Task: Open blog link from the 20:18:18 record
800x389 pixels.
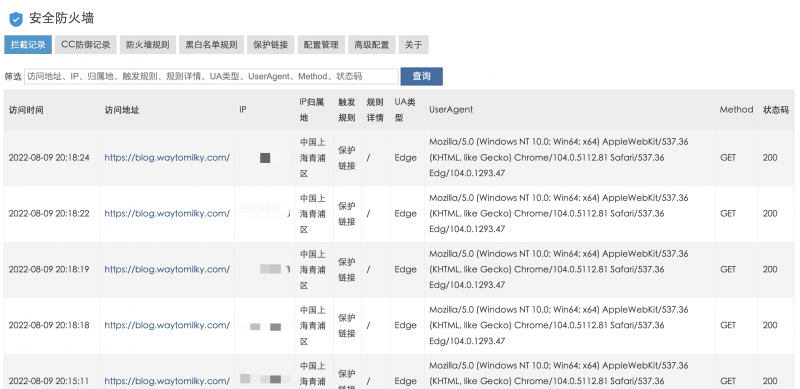Action: [x=167, y=325]
